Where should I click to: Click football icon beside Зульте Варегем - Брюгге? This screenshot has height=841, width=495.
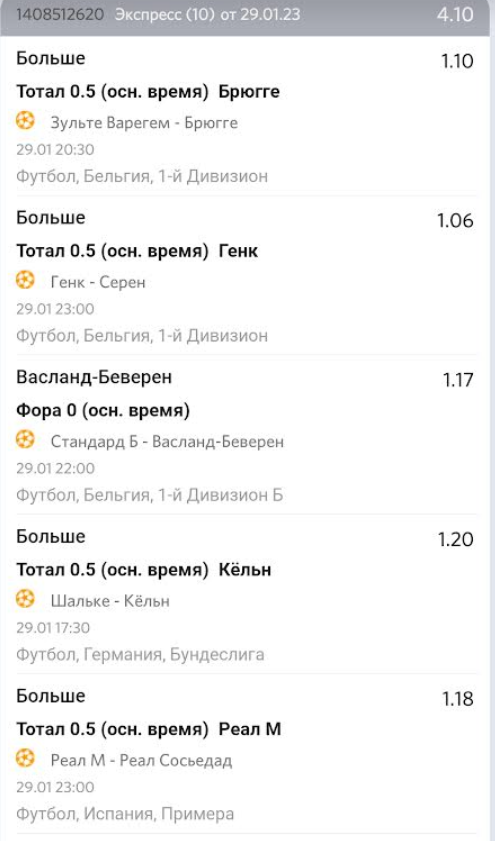(25, 121)
